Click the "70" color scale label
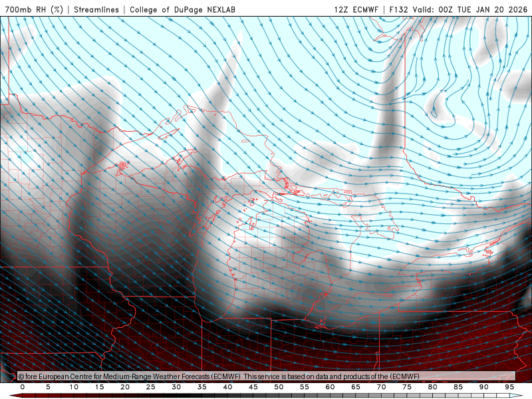532x399 pixels. [381, 387]
